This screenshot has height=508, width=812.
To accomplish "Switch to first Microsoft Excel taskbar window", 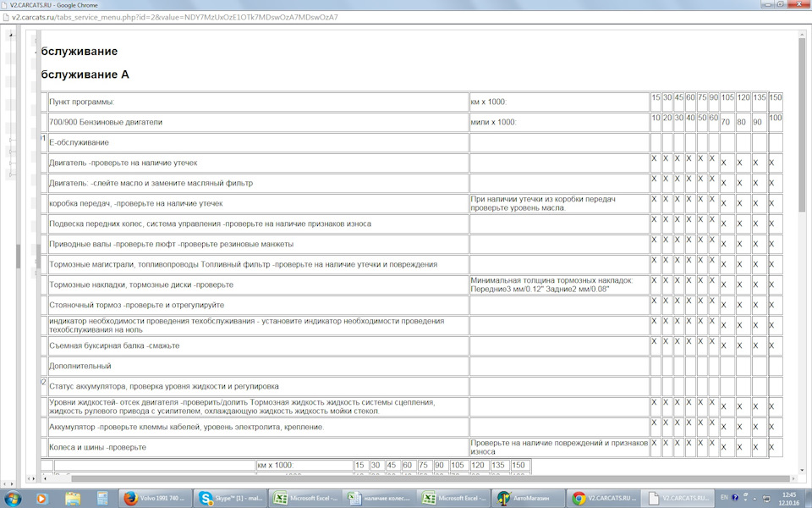I will [x=304, y=499].
